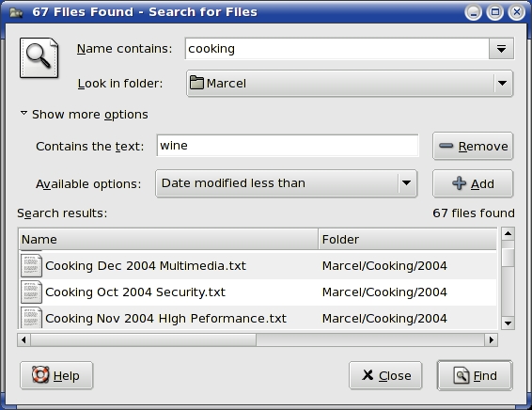
Task: Expand the Available options combo box
Action: (x=286, y=183)
